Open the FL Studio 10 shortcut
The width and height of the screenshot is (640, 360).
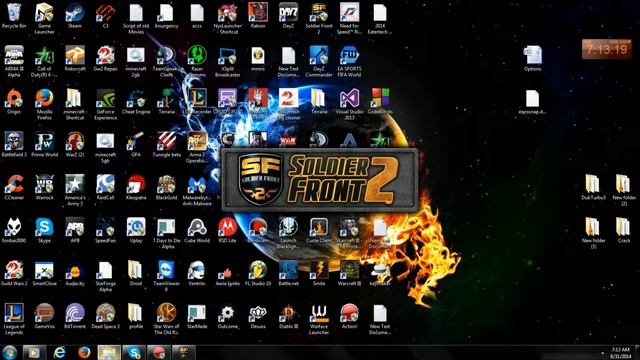click(258, 273)
